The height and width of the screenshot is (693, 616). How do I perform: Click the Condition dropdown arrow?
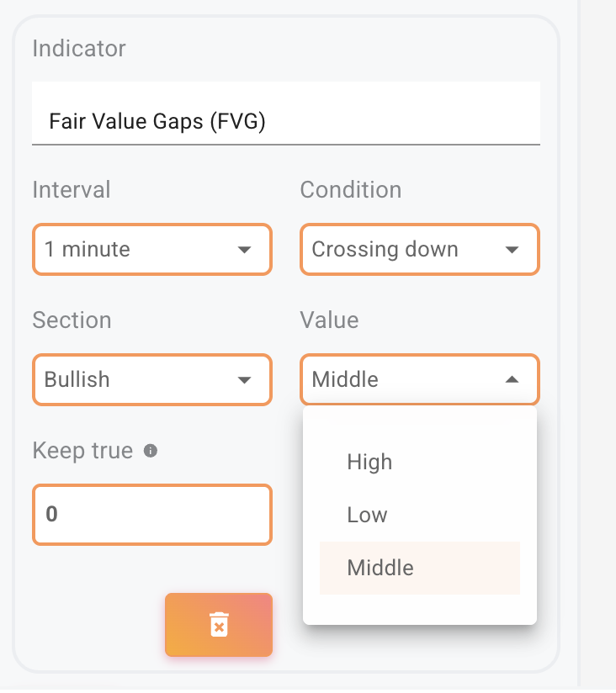click(x=512, y=250)
